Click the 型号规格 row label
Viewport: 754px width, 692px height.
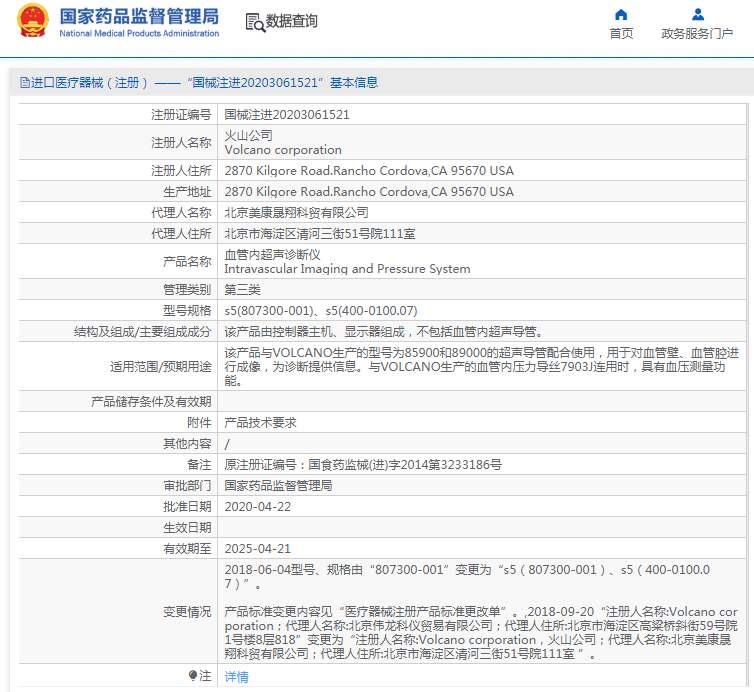[x=187, y=311]
